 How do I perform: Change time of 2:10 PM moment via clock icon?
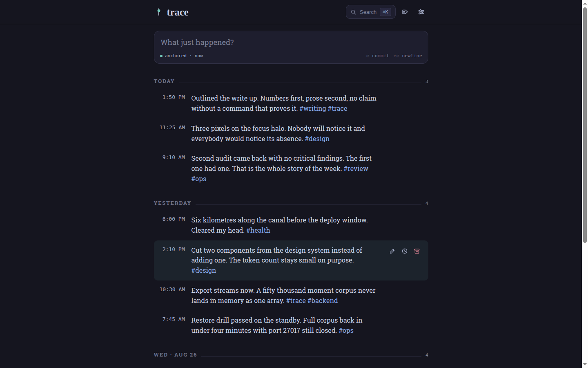tap(404, 251)
